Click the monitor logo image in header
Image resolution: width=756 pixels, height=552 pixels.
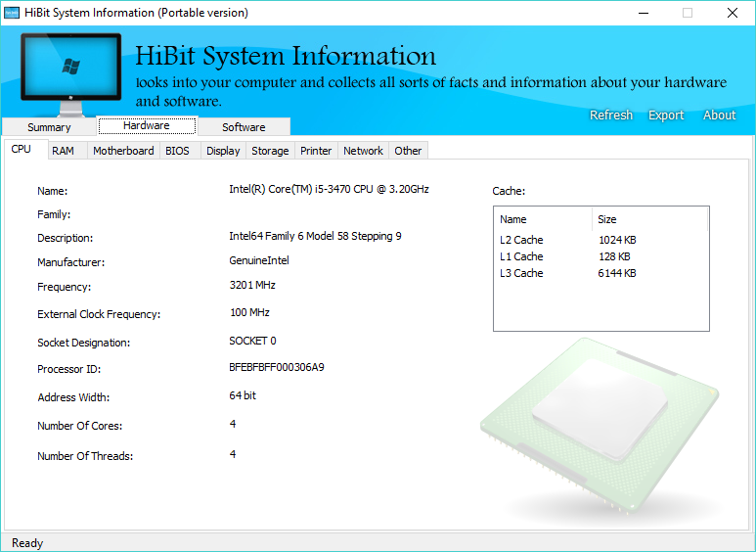pos(70,74)
